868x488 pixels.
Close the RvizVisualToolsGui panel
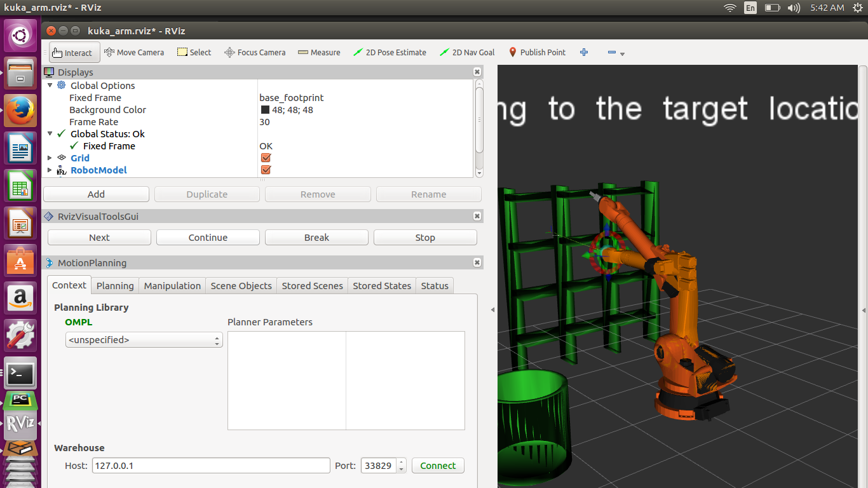coord(477,217)
